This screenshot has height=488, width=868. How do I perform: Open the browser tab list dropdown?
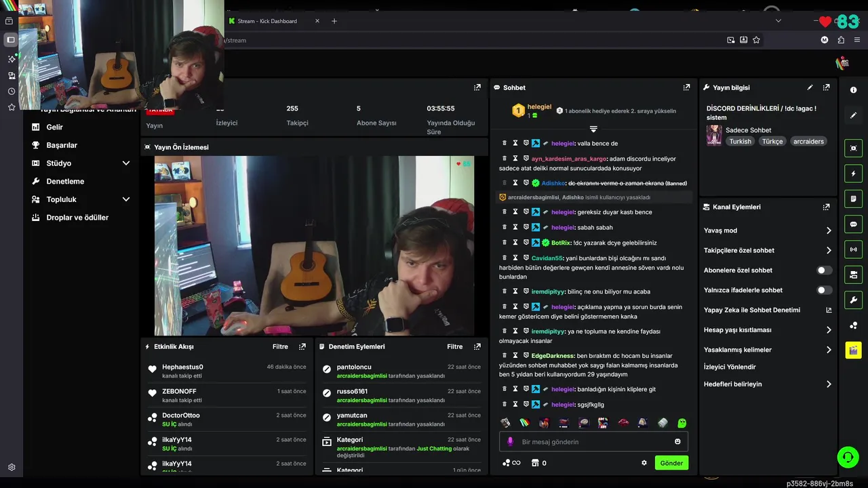pyautogui.click(x=778, y=21)
